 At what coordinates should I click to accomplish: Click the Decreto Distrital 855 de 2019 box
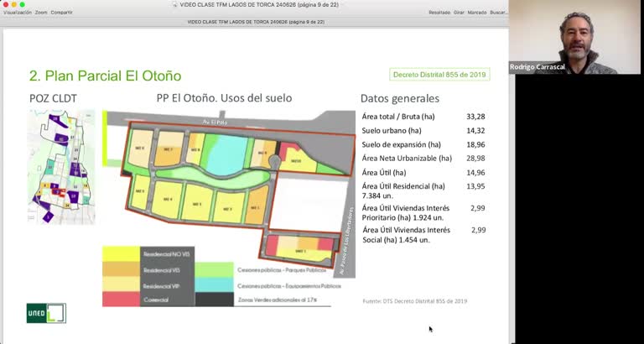tap(439, 75)
